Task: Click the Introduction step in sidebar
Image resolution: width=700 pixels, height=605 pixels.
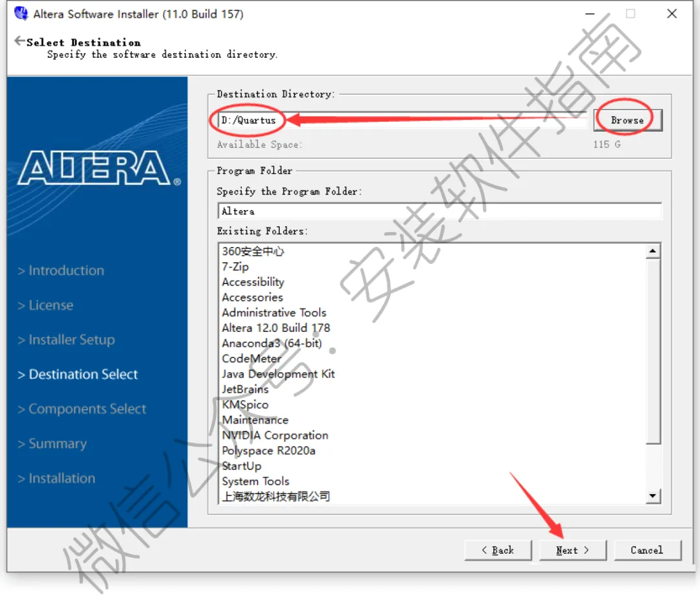Action: [x=61, y=270]
